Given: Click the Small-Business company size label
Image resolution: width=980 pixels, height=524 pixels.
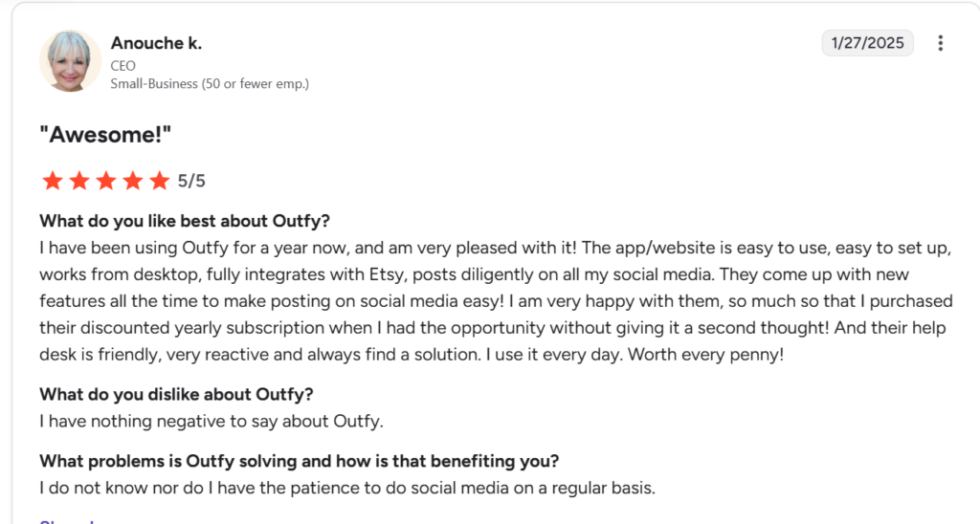Looking at the screenshot, I should 210,83.
